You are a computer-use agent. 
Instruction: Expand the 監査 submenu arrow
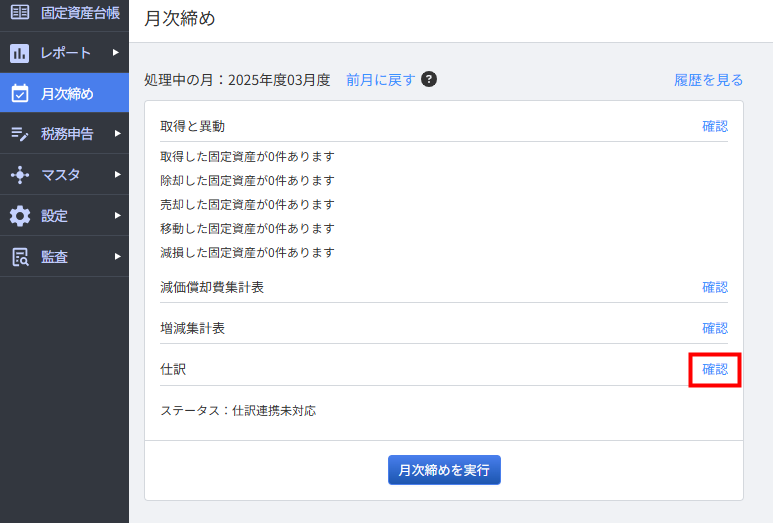click(116, 257)
